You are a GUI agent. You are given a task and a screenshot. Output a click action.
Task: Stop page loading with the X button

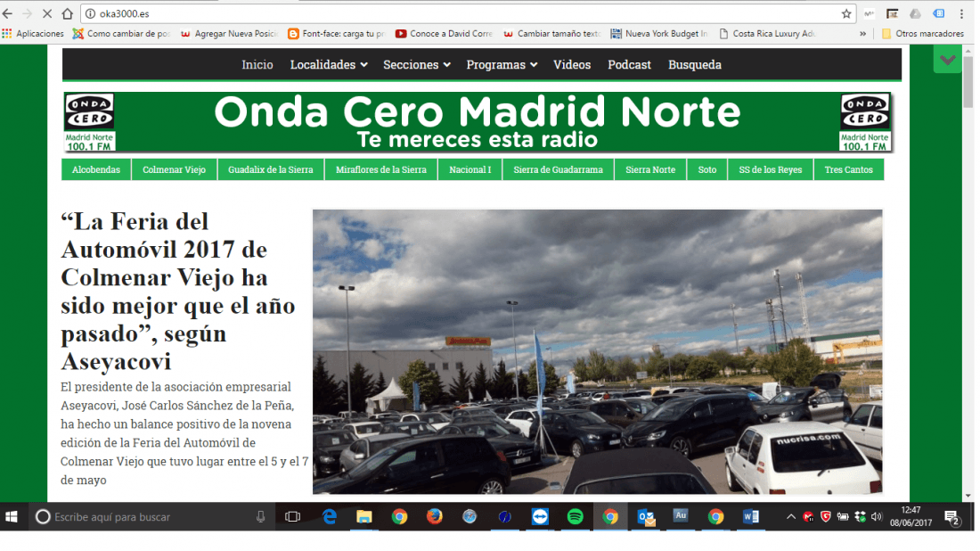point(47,13)
